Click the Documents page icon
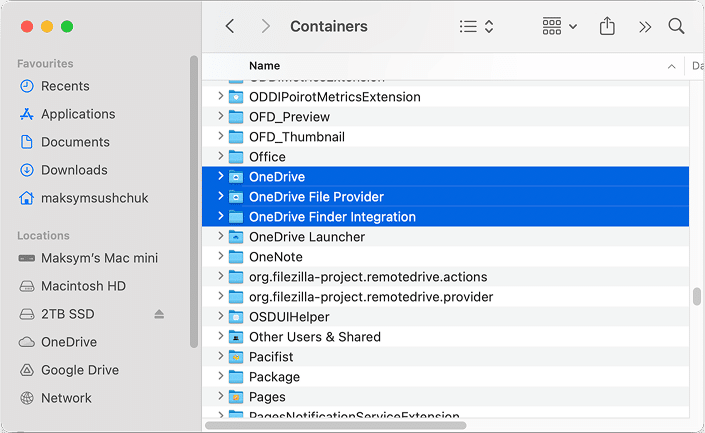705x433 pixels. tap(27, 142)
